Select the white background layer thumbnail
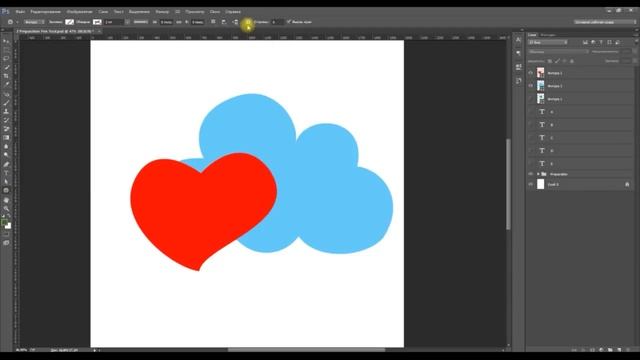Image resolution: width=640 pixels, height=360 pixels. tap(540, 184)
